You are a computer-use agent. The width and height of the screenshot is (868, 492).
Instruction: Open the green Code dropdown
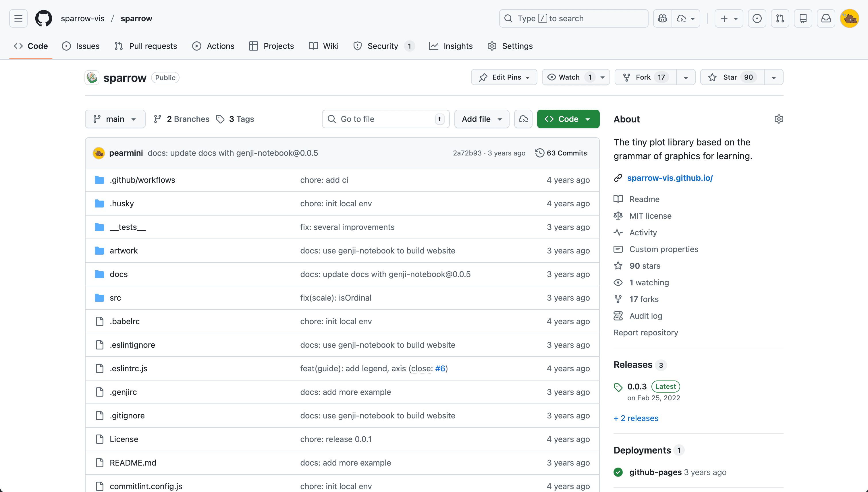568,119
